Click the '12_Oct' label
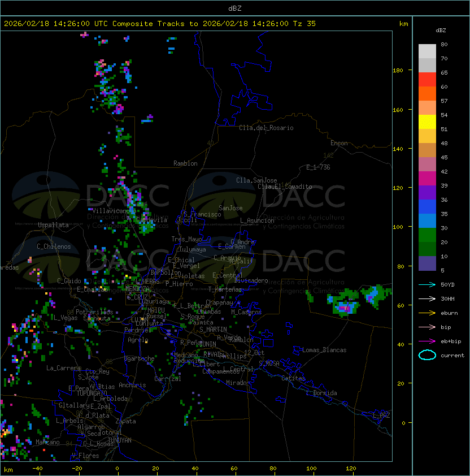This screenshot has width=470, height=476. [254, 353]
